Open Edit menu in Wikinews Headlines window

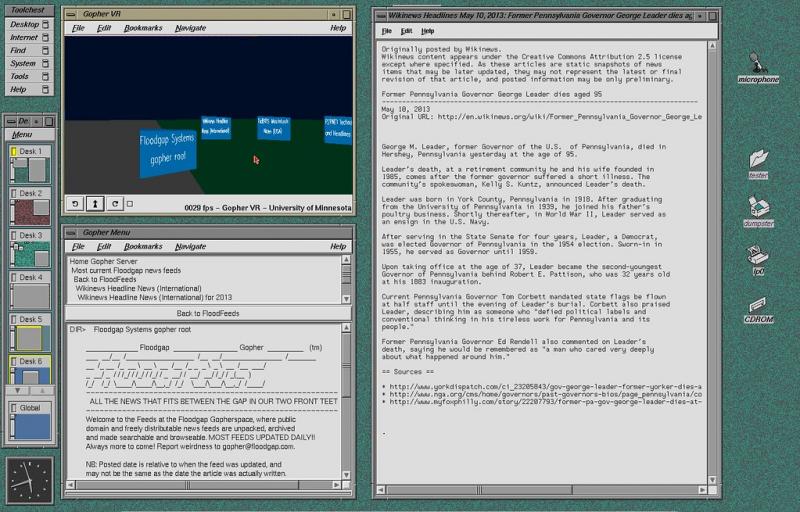coord(406,31)
